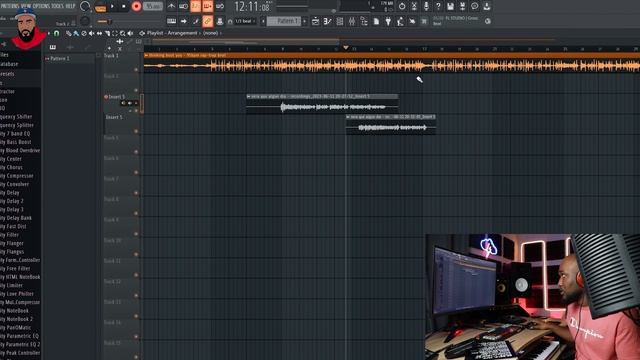Click the previous pattern arrow
Viewport: 640px width, 360px height.
click(263, 21)
